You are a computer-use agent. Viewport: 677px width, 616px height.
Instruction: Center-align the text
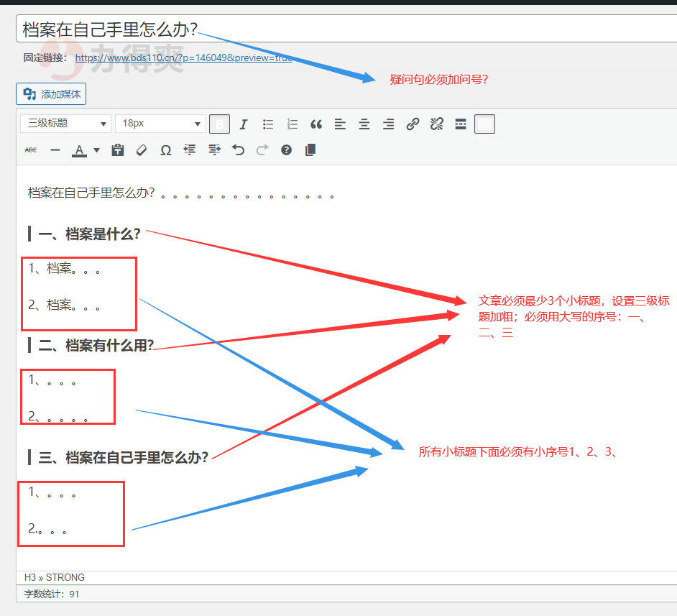pyautogui.click(x=364, y=124)
